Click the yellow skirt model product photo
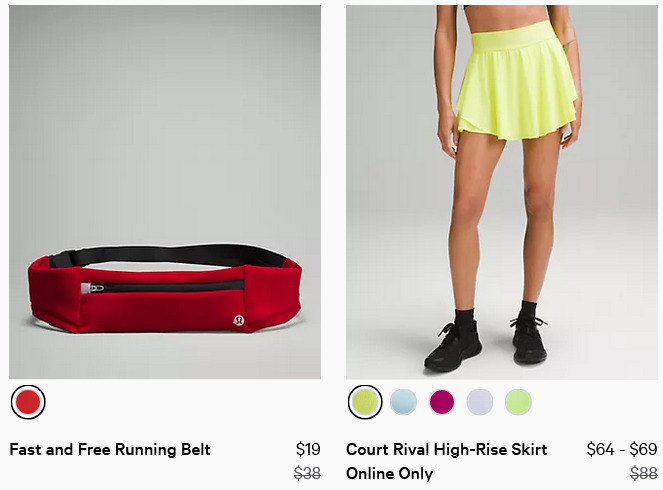 pyautogui.click(x=502, y=192)
